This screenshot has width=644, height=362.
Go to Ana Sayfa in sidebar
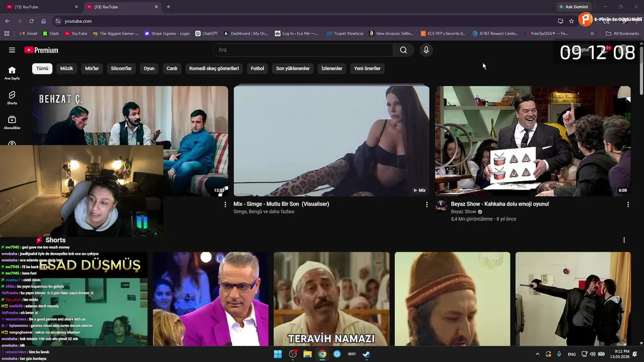tap(12, 73)
